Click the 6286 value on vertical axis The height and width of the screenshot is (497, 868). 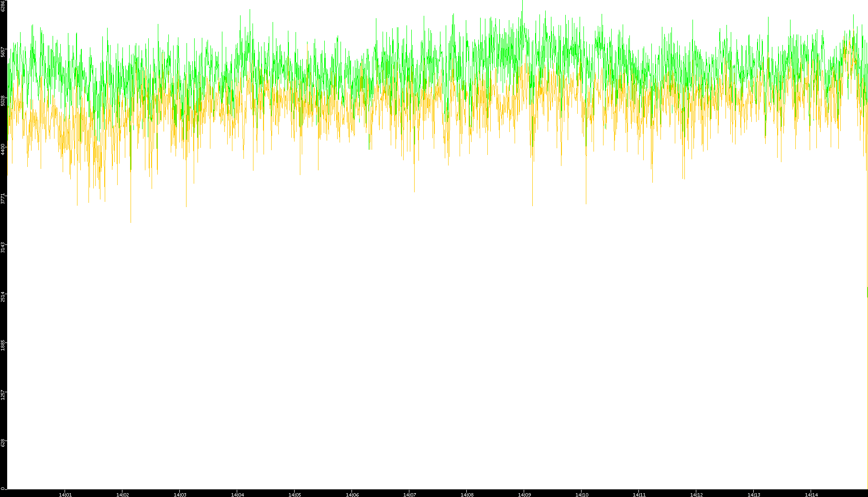(x=3, y=6)
